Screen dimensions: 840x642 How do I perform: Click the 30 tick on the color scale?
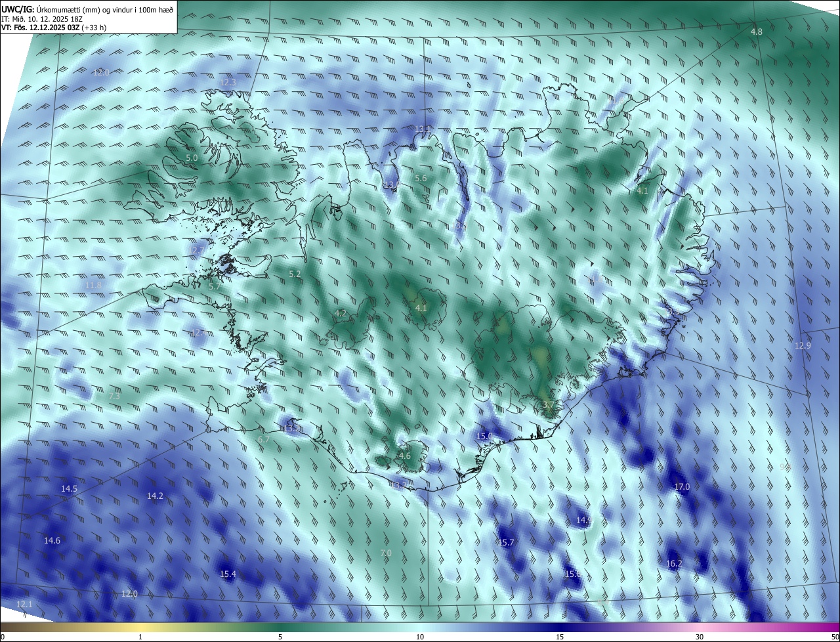(700, 637)
